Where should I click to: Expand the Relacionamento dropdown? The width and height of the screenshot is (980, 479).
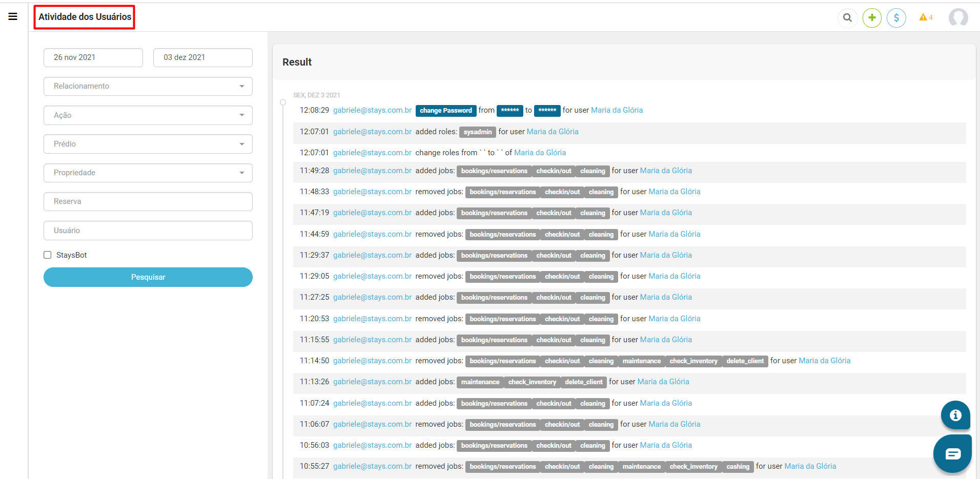[148, 86]
